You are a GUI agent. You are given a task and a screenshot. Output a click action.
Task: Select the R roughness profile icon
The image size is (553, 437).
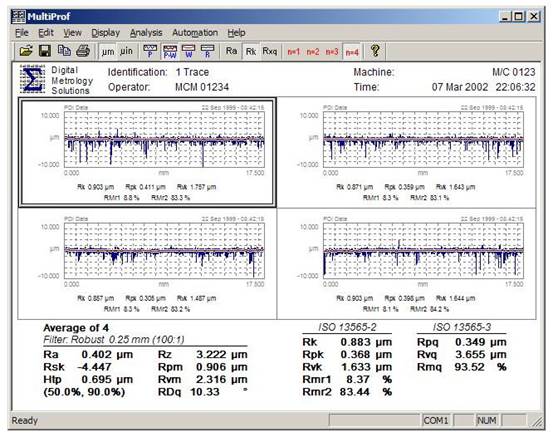click(x=207, y=51)
